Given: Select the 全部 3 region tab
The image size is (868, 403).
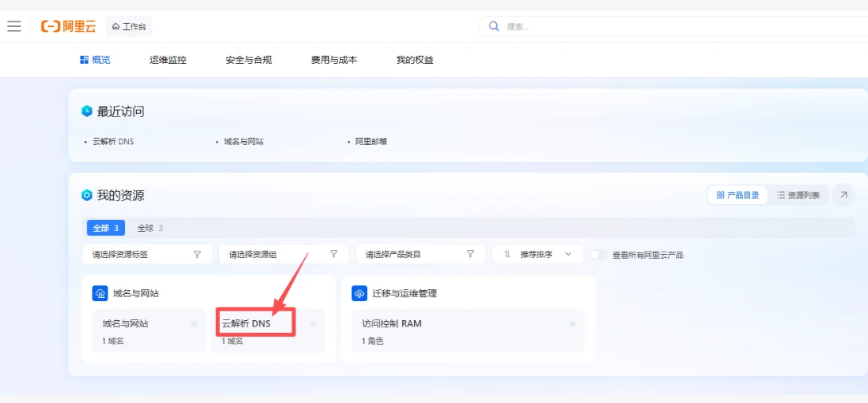Looking at the screenshot, I should (x=106, y=228).
